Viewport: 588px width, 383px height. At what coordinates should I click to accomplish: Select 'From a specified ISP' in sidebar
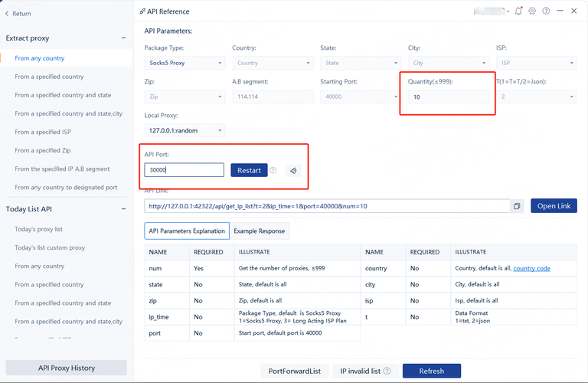pos(43,132)
